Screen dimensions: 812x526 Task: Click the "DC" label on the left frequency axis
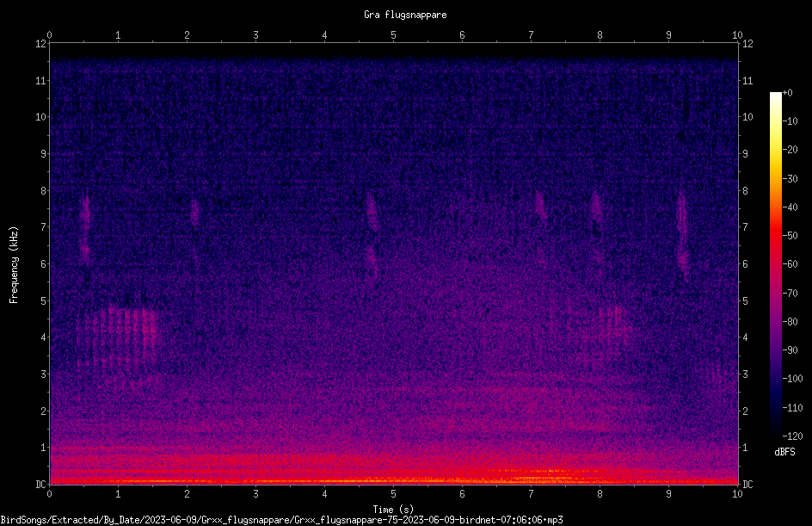(41, 485)
